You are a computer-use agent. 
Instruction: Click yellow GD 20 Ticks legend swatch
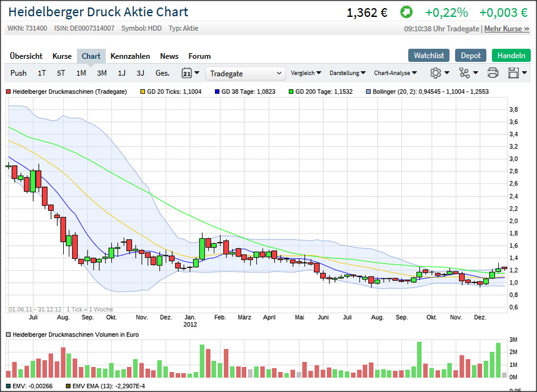(143, 92)
